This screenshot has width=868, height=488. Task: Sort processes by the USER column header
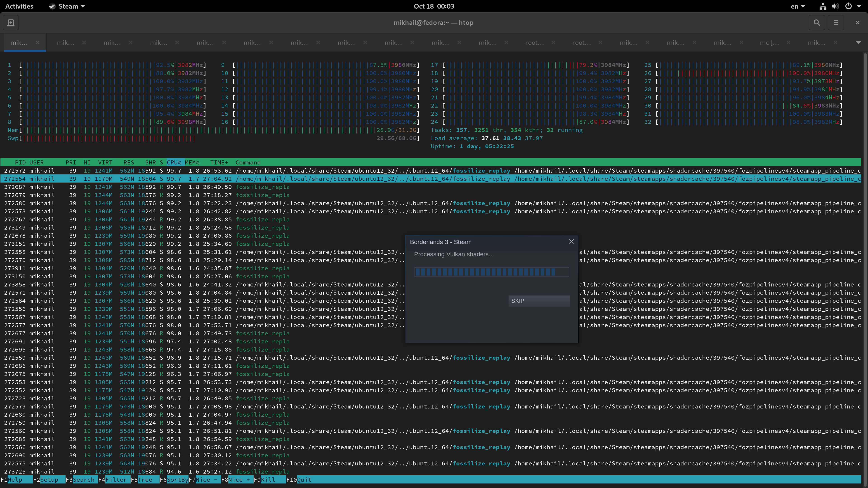point(36,162)
